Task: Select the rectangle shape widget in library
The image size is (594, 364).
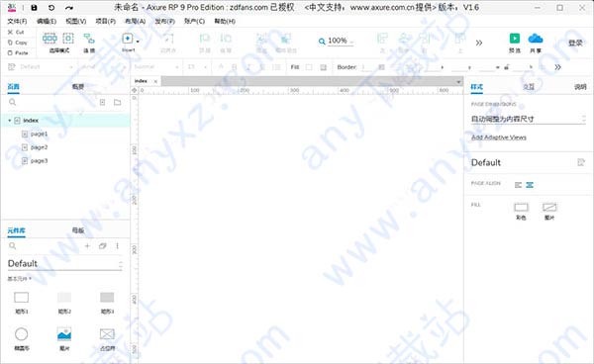Action: click(x=21, y=298)
